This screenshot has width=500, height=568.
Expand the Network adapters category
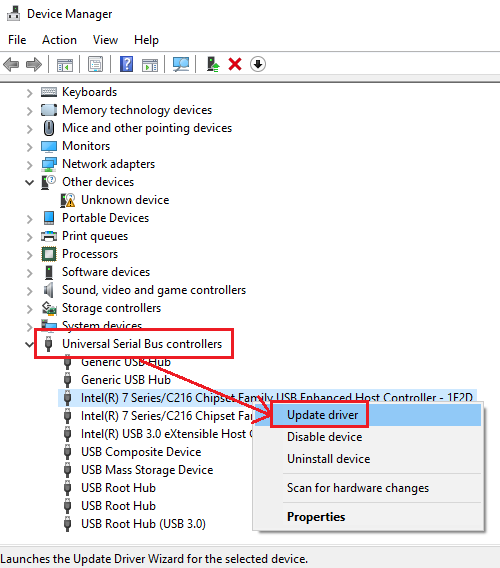click(29, 165)
